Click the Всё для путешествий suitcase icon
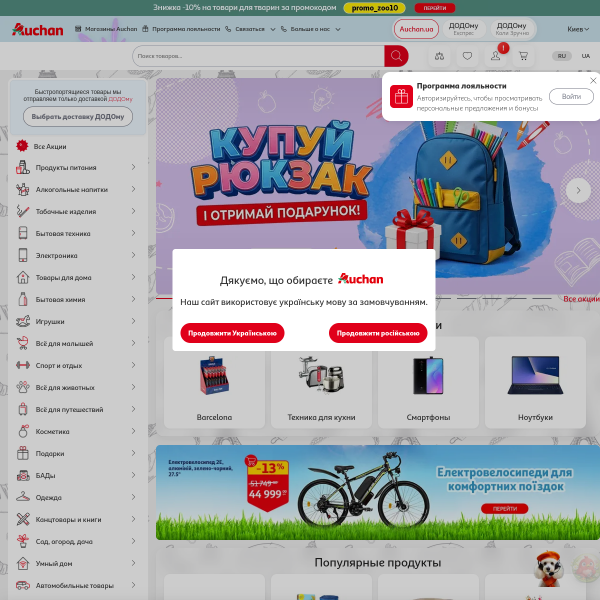Viewport: 600px width, 600px height. coord(23,409)
